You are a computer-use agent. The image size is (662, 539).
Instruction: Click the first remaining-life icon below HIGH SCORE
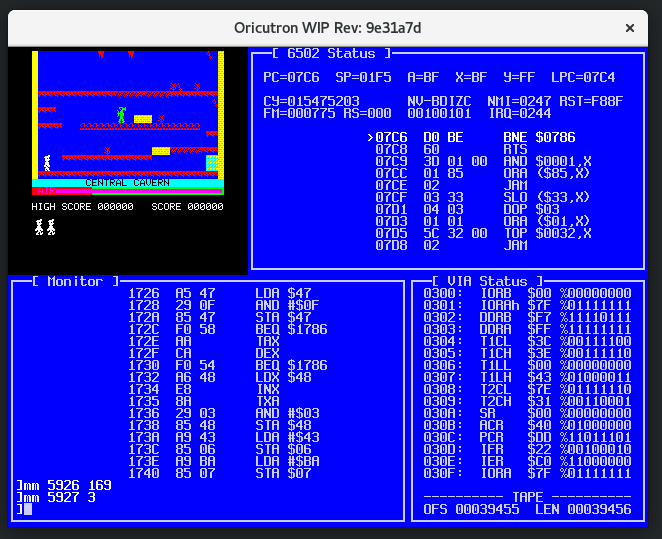pyautogui.click(x=39, y=227)
